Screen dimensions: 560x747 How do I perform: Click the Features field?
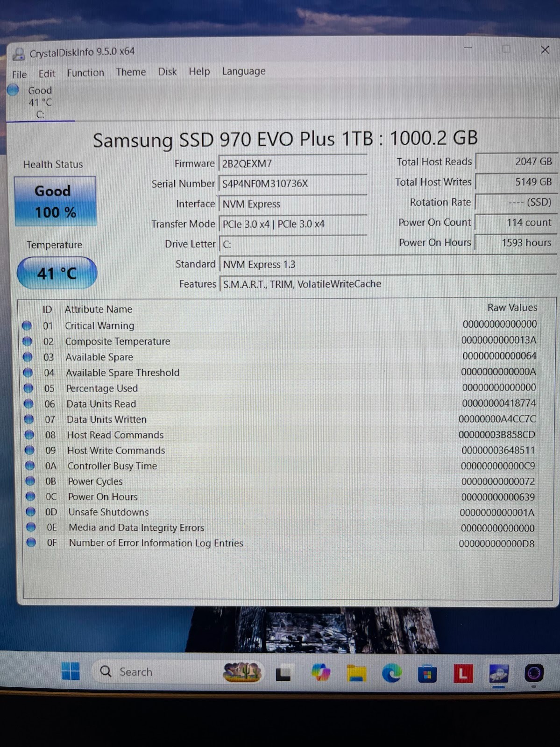(x=388, y=284)
